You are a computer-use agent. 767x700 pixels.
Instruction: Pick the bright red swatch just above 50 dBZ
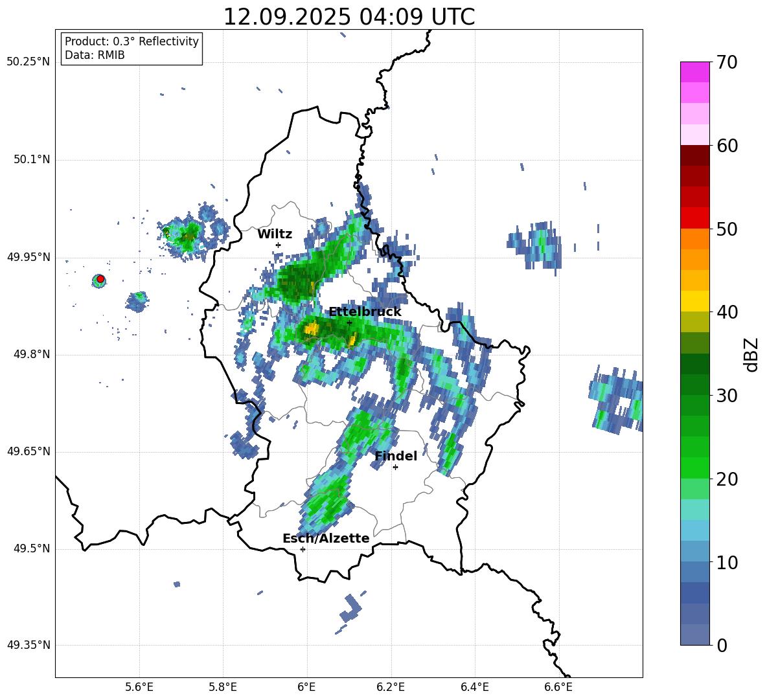[694, 218]
